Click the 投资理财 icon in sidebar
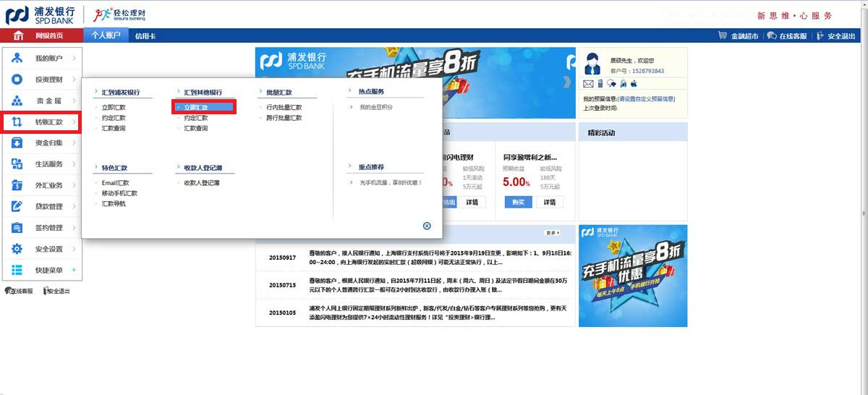The image size is (868, 395). tap(17, 80)
